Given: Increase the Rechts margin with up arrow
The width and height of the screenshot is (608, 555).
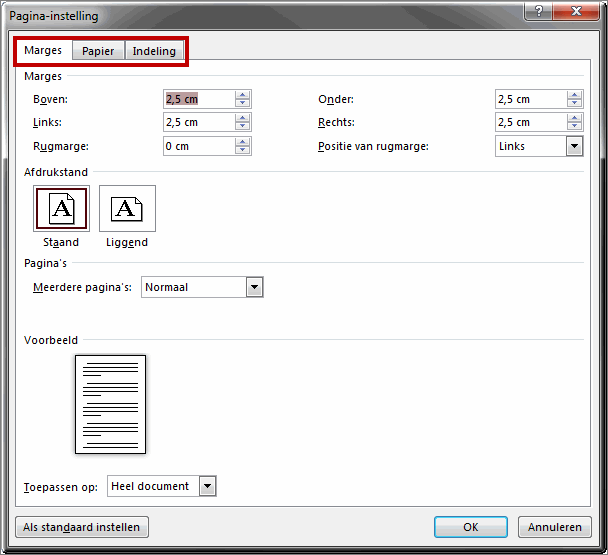Looking at the screenshot, I should 574,118.
